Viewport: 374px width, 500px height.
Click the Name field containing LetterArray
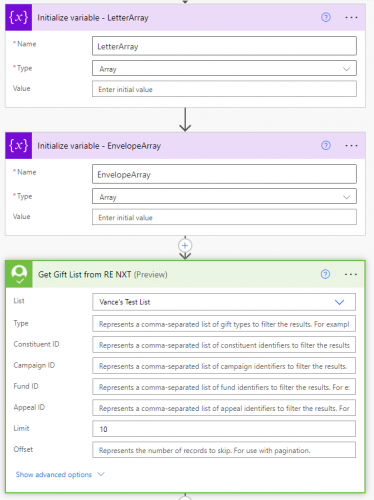(224, 46)
